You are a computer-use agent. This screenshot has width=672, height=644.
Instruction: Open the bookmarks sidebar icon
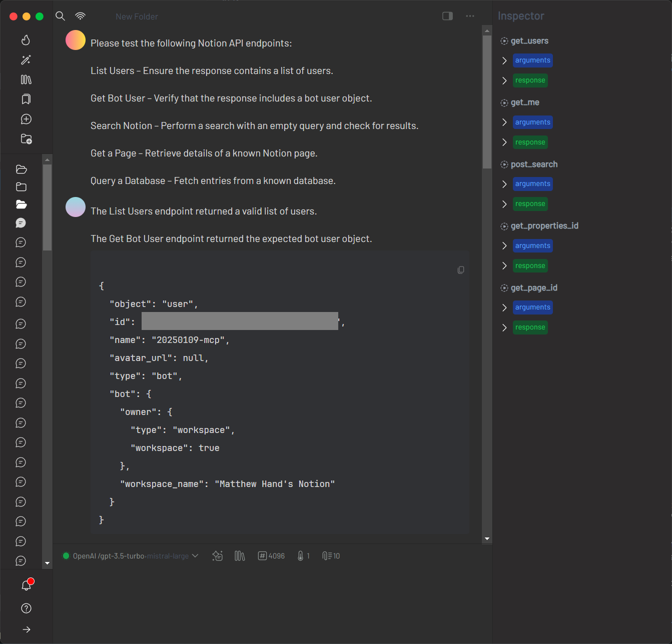[x=26, y=99]
